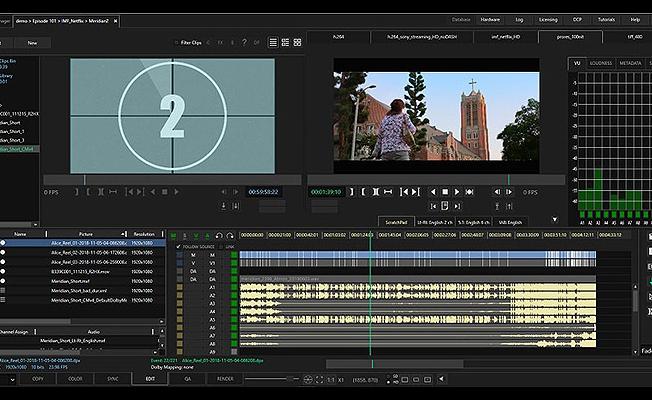Step one frame back in right viewer
The height and width of the screenshot is (400, 652).
(497, 192)
